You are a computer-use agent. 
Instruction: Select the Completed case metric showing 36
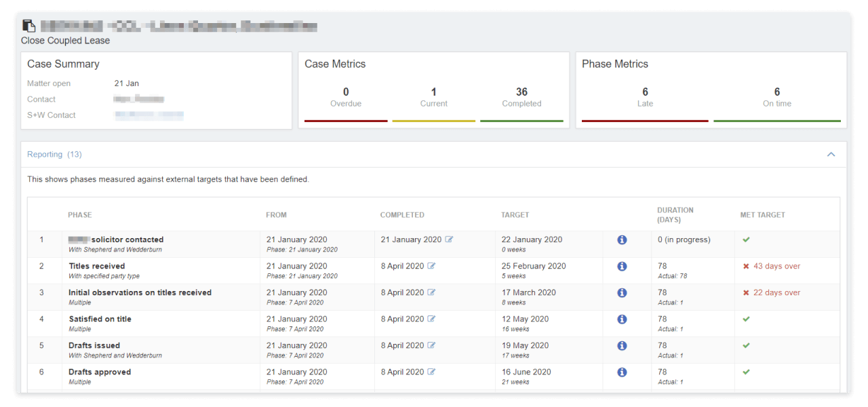point(521,92)
